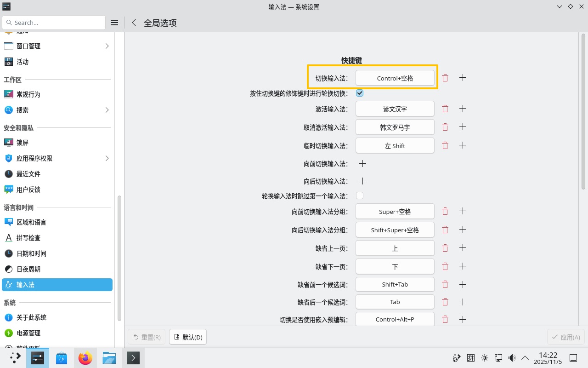Image resolution: width=588 pixels, height=368 pixels.
Task: Click the Fcitx 拼 input method tray icon
Action: [470, 357]
